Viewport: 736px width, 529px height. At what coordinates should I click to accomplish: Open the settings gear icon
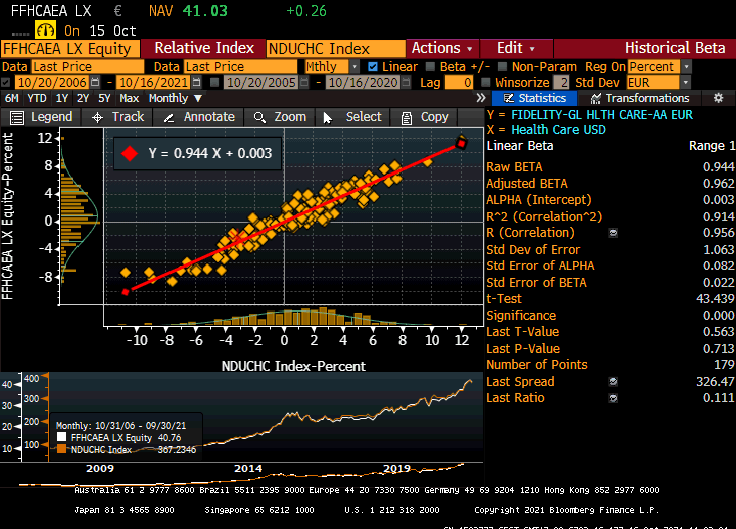pyautogui.click(x=718, y=98)
